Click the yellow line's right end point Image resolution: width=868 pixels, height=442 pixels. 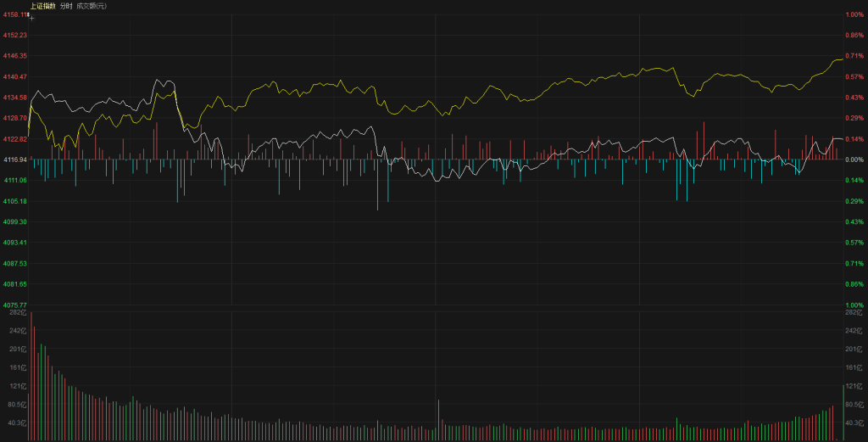(841, 59)
